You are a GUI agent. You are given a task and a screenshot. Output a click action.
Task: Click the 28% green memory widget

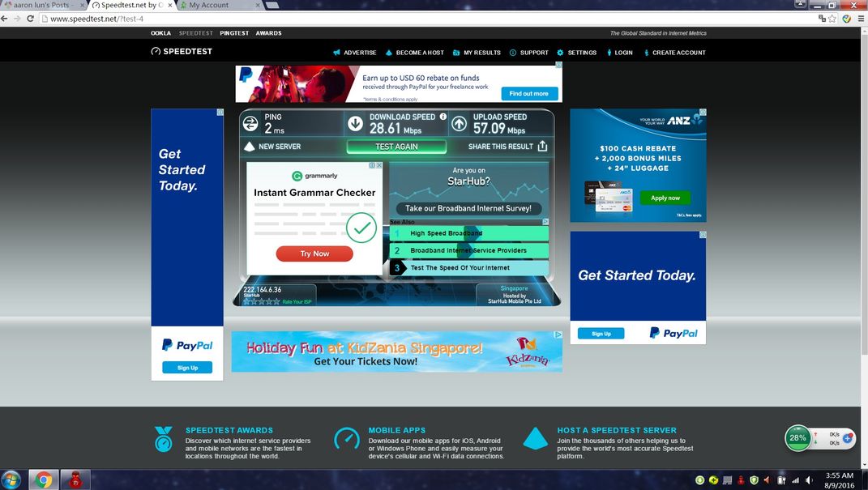pyautogui.click(x=797, y=438)
